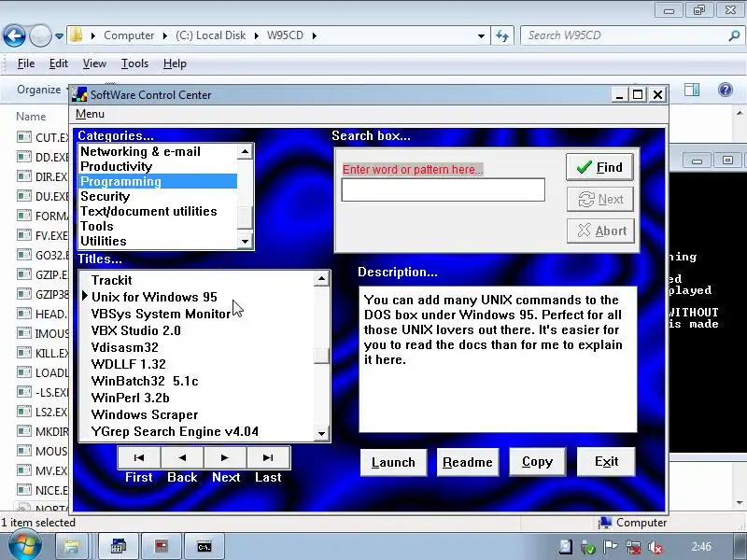The width and height of the screenshot is (747, 560).
Task: Click Categories list scroll up arrow
Action: [x=245, y=152]
